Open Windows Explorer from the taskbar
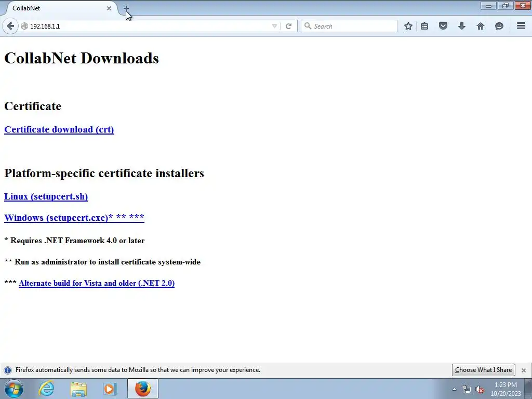The height and width of the screenshot is (399, 532). tap(78, 389)
